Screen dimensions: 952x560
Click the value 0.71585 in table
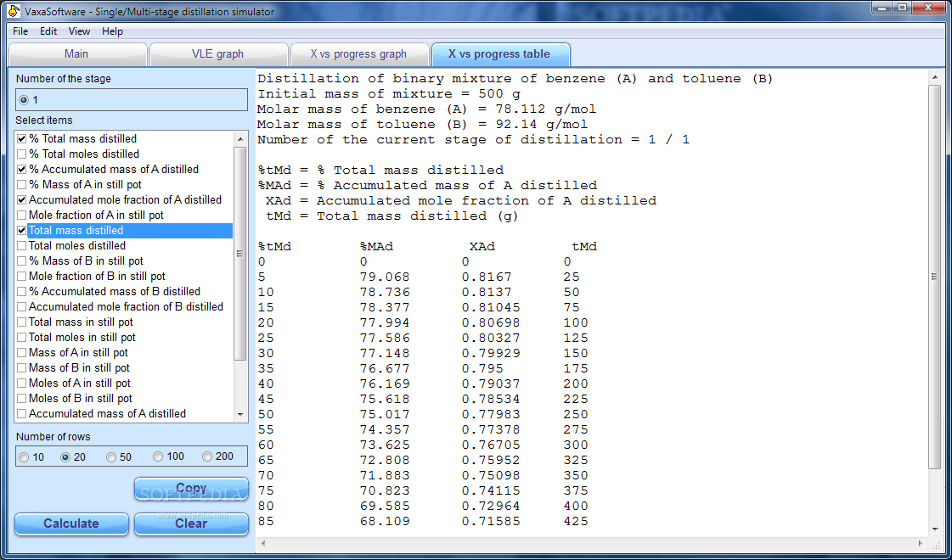point(491,521)
